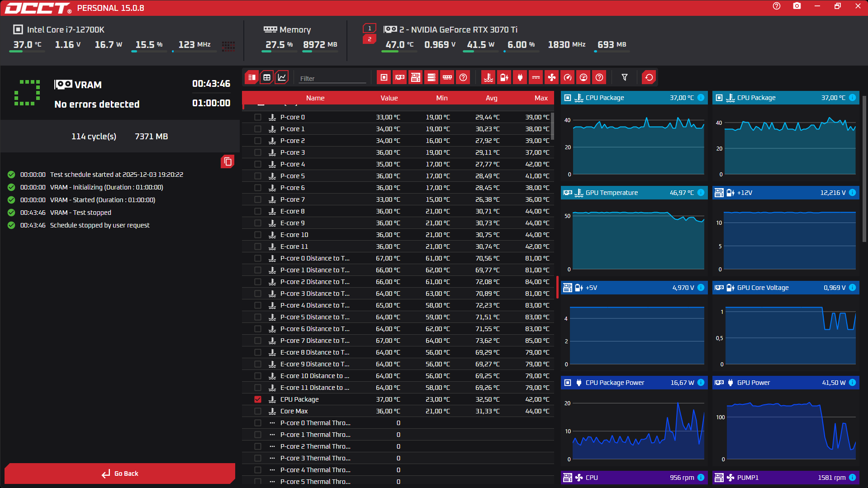Toggle power plug sensor type filter

[x=520, y=77]
